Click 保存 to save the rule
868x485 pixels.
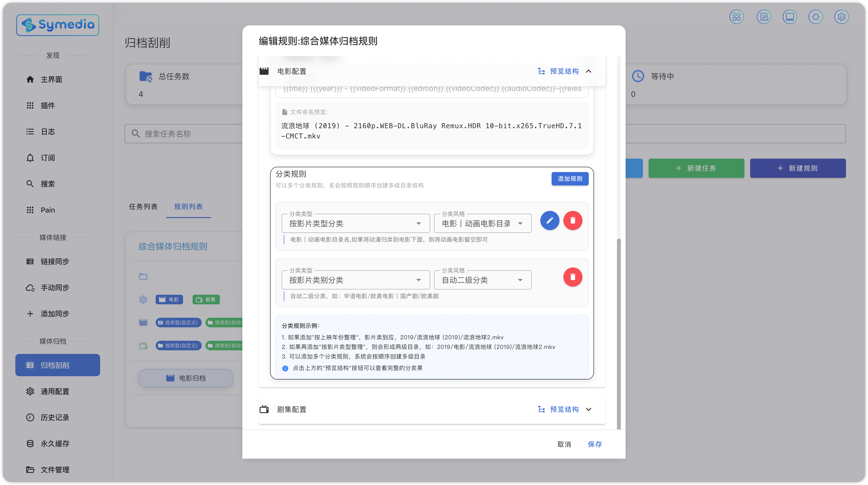[x=595, y=444]
